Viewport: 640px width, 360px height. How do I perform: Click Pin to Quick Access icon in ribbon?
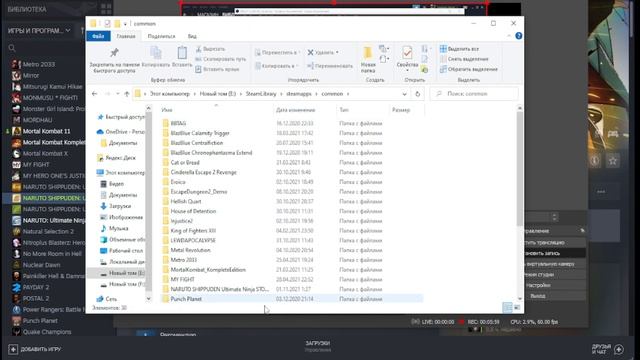coord(114,52)
